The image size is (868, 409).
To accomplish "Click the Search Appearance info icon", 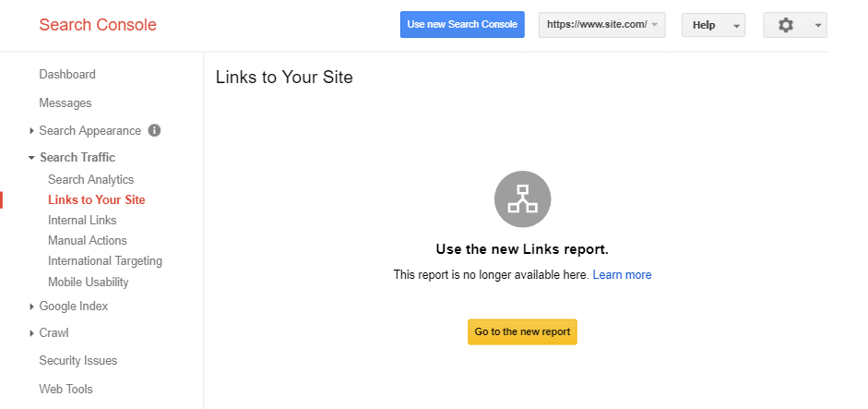I will (154, 131).
